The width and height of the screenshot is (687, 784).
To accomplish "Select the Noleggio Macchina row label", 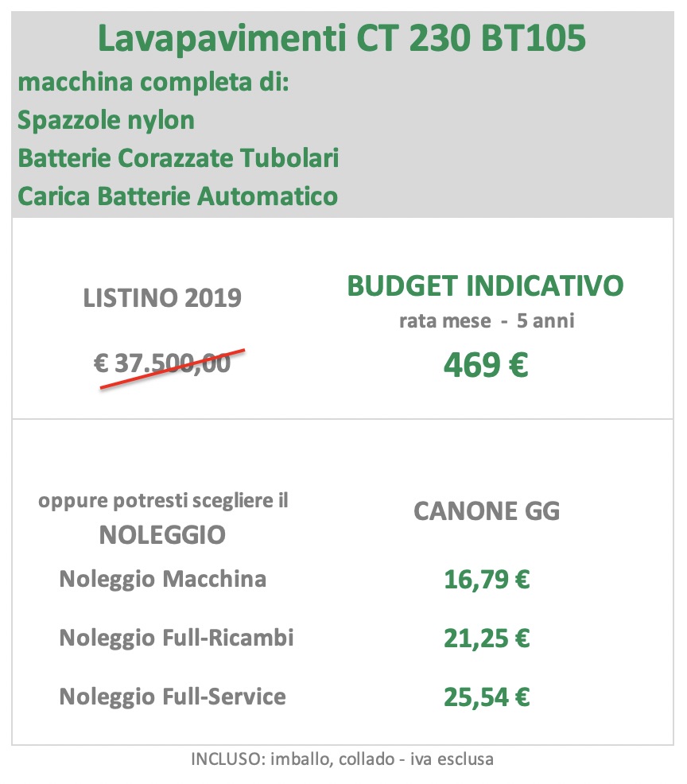I will point(163,580).
